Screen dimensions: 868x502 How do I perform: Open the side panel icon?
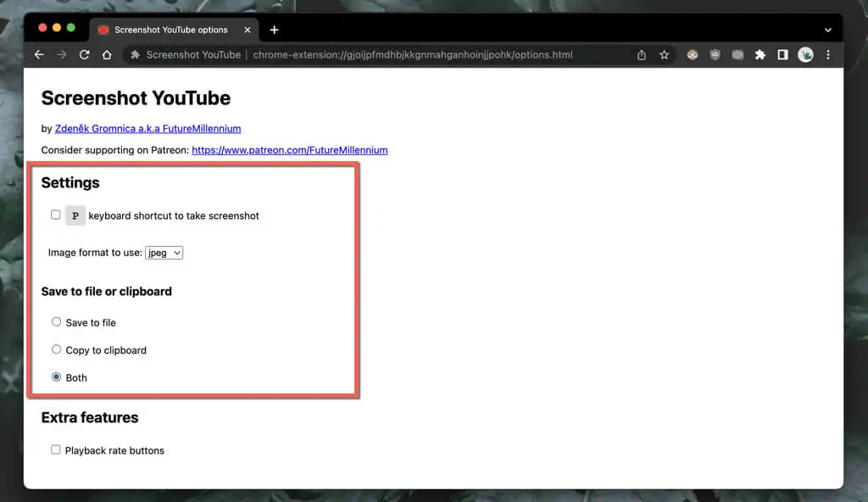[x=782, y=54]
